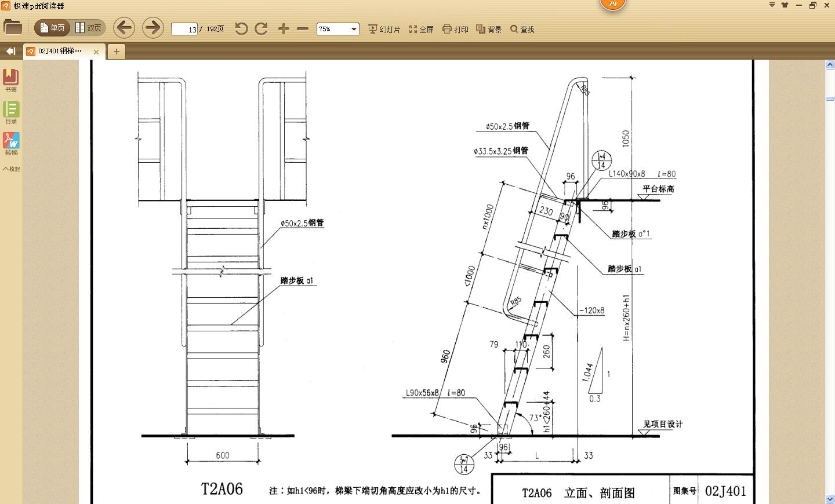Open a file with the folder icon
Image resolution: width=835 pixels, height=504 pixels.
point(12,27)
